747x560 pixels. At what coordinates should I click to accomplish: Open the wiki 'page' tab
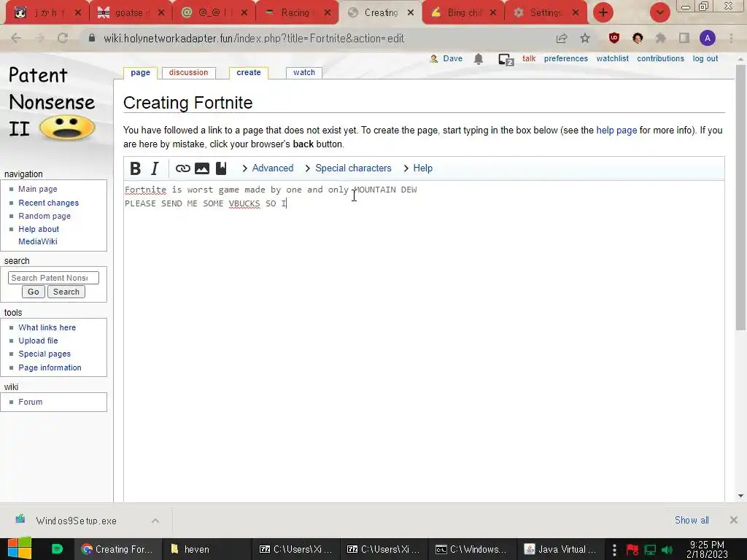[141, 72]
